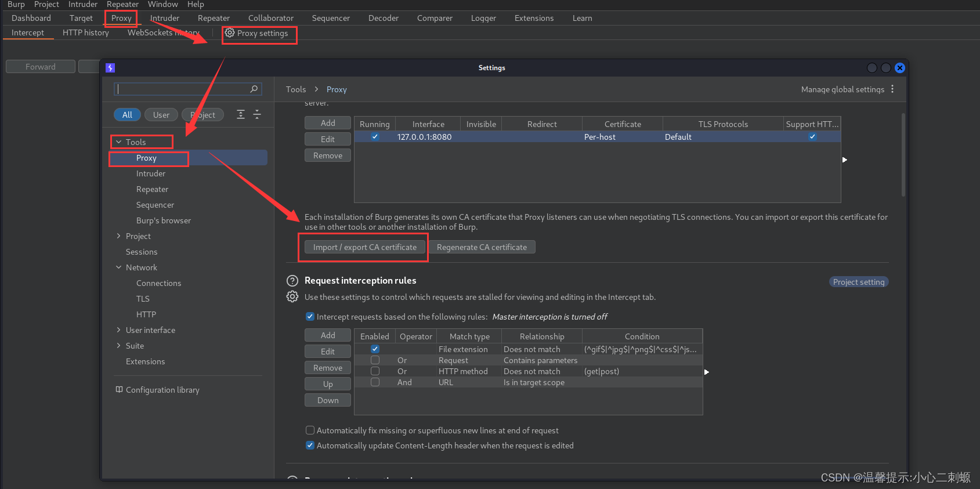
Task: Expand the User interface tree section
Action: 118,330
